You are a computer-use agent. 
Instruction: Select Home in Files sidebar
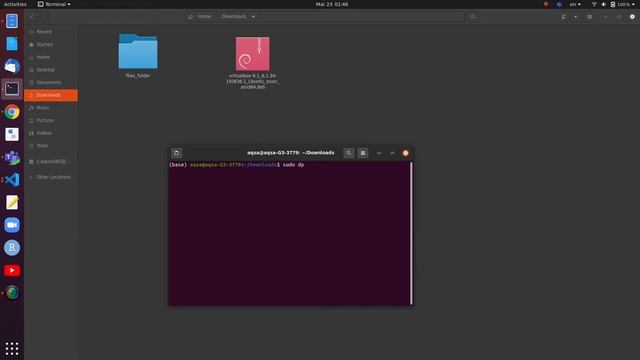tap(51, 57)
